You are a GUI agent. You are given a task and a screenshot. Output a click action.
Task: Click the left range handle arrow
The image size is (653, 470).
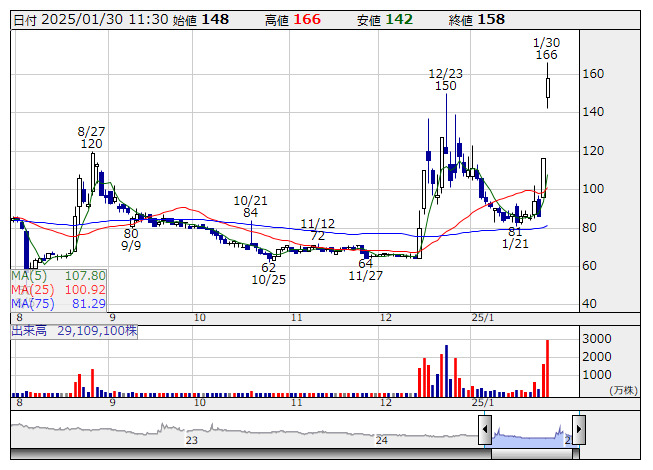[485, 430]
